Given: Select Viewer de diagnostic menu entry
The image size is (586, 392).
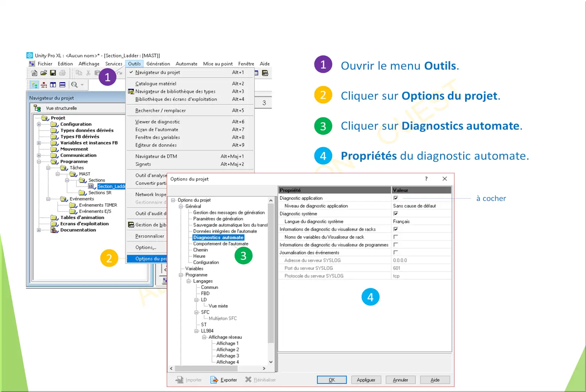Looking at the screenshot, I should (190, 122).
